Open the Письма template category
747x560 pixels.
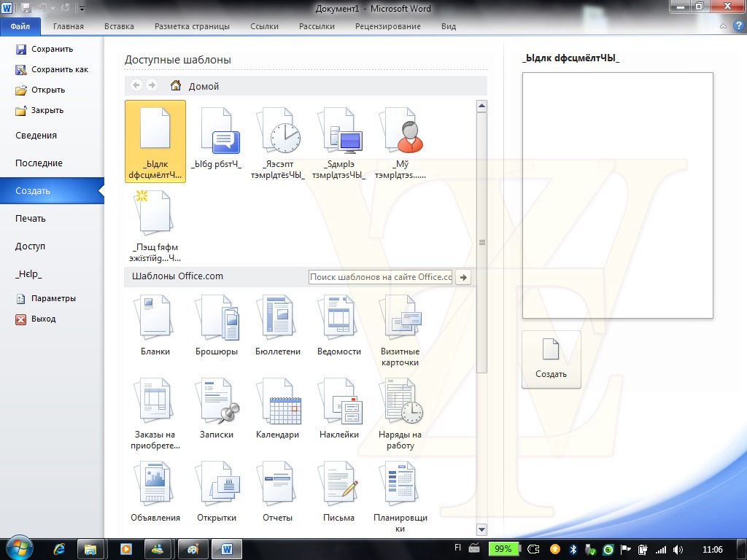pyautogui.click(x=338, y=492)
